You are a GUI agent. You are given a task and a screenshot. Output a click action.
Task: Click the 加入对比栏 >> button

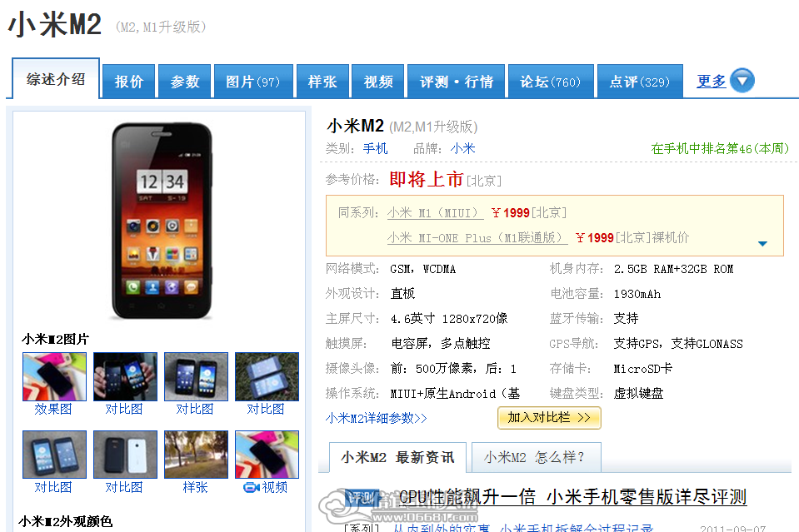coord(549,417)
